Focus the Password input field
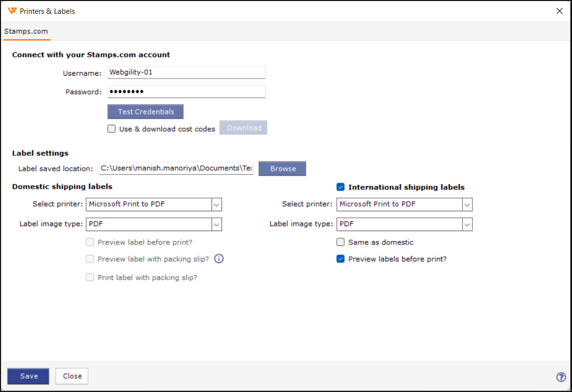This screenshot has height=392, width=572. click(x=186, y=92)
